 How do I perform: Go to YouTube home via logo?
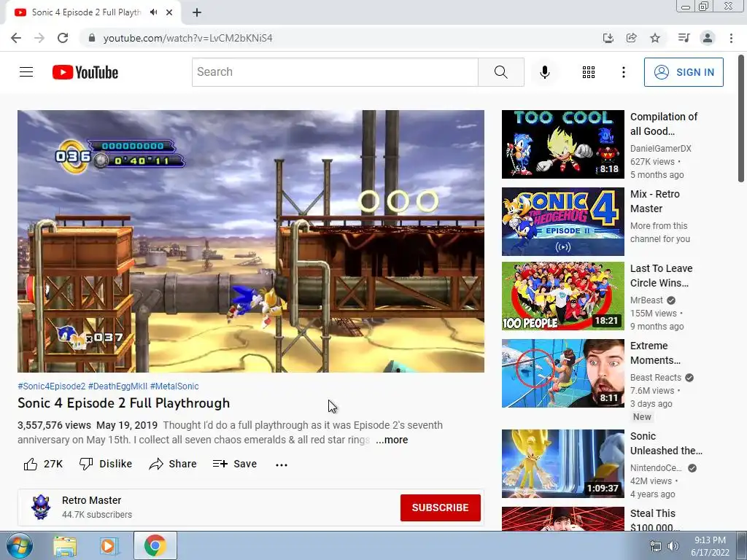pyautogui.click(x=85, y=72)
